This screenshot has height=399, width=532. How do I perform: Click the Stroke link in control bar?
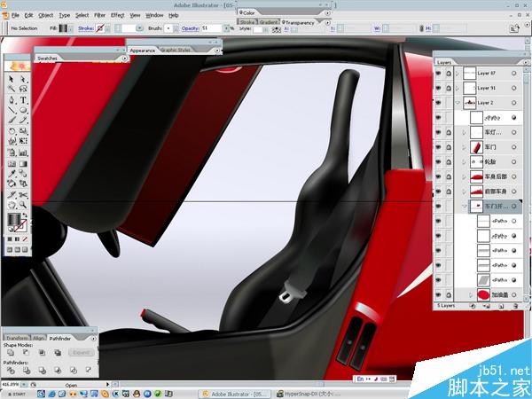[x=86, y=28]
